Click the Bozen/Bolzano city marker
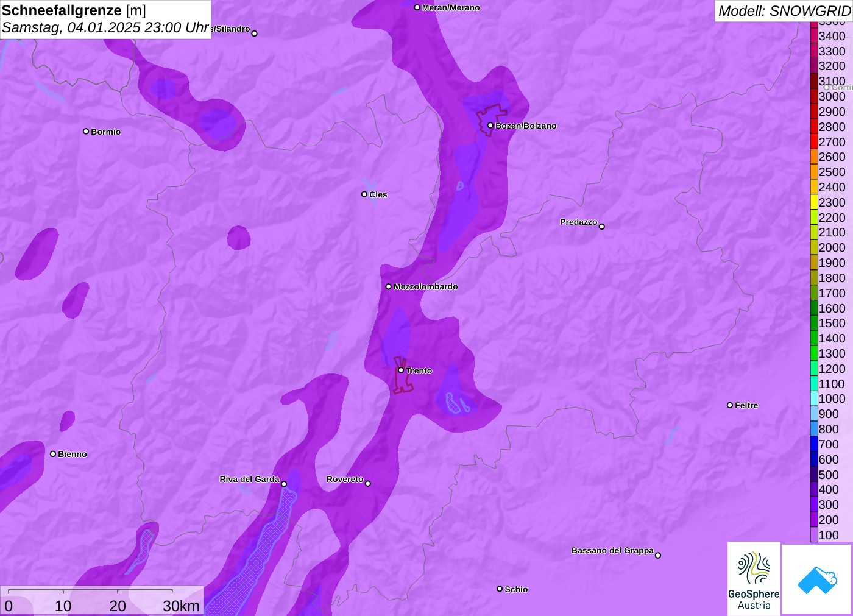The width and height of the screenshot is (853, 616). [x=490, y=126]
